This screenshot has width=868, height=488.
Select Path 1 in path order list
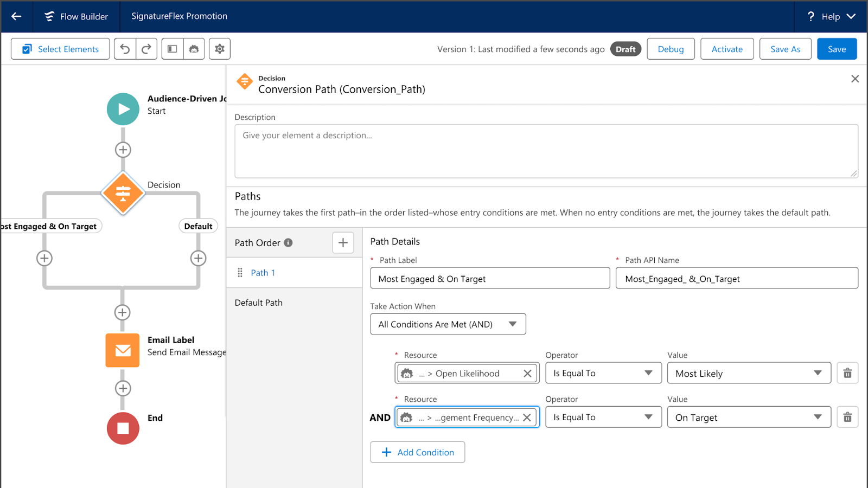(x=263, y=273)
